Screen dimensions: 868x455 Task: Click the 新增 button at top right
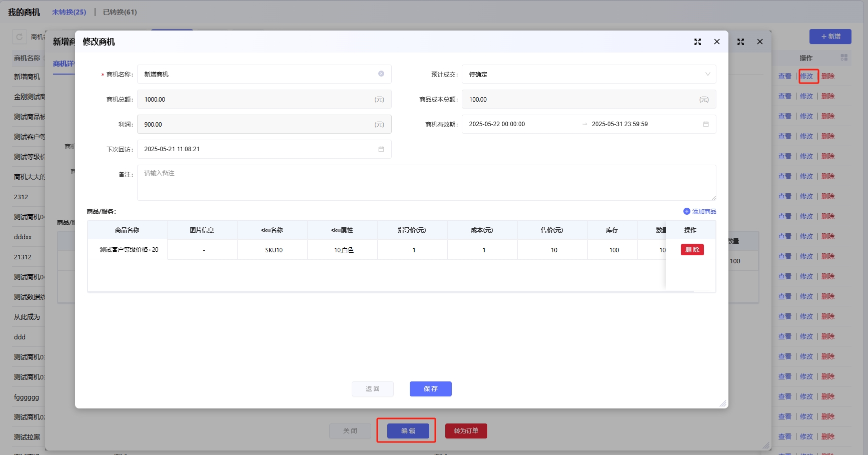[x=830, y=37]
